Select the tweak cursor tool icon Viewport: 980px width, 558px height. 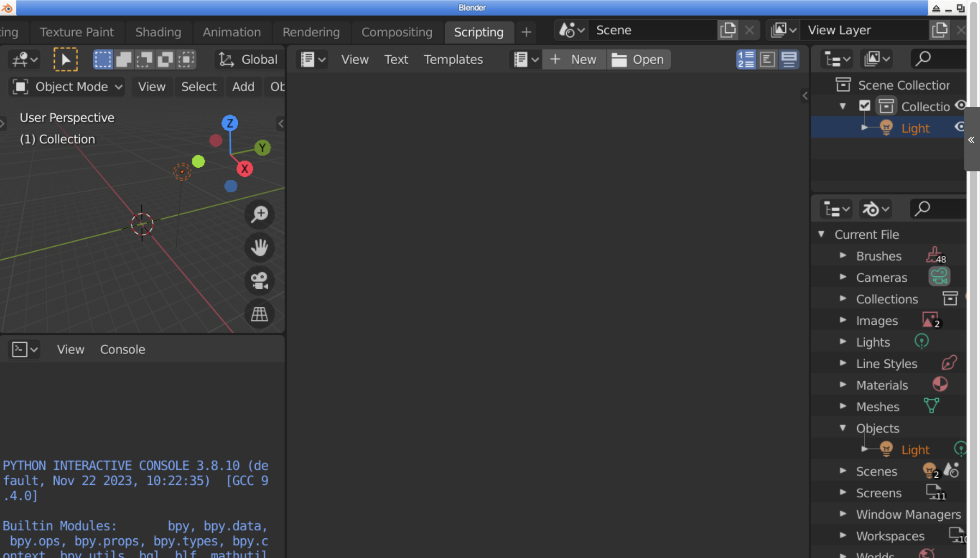tap(66, 59)
